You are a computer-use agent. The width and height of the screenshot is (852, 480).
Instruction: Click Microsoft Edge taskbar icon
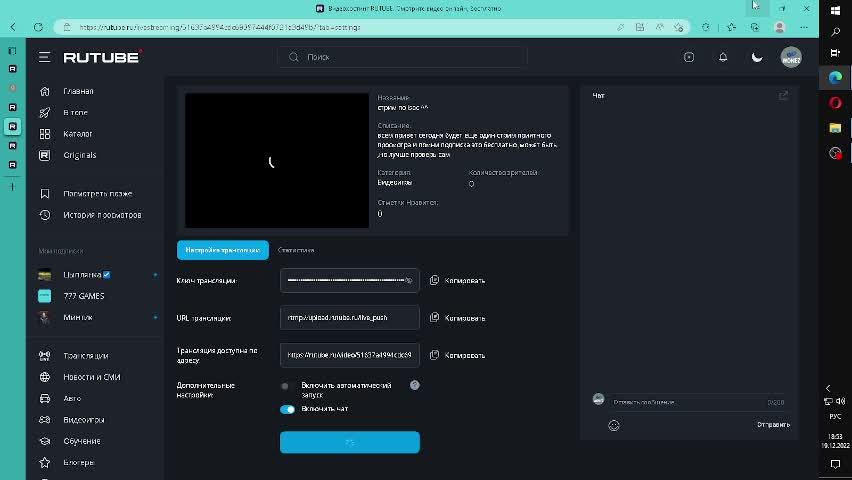coord(835,77)
